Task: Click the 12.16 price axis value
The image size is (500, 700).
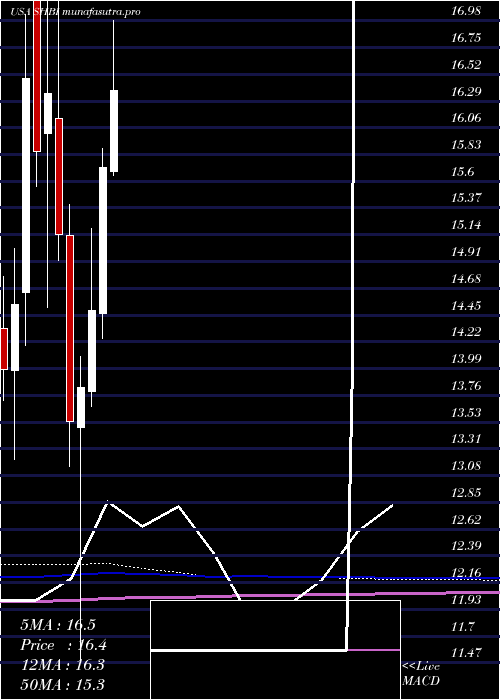Action: pos(466,572)
